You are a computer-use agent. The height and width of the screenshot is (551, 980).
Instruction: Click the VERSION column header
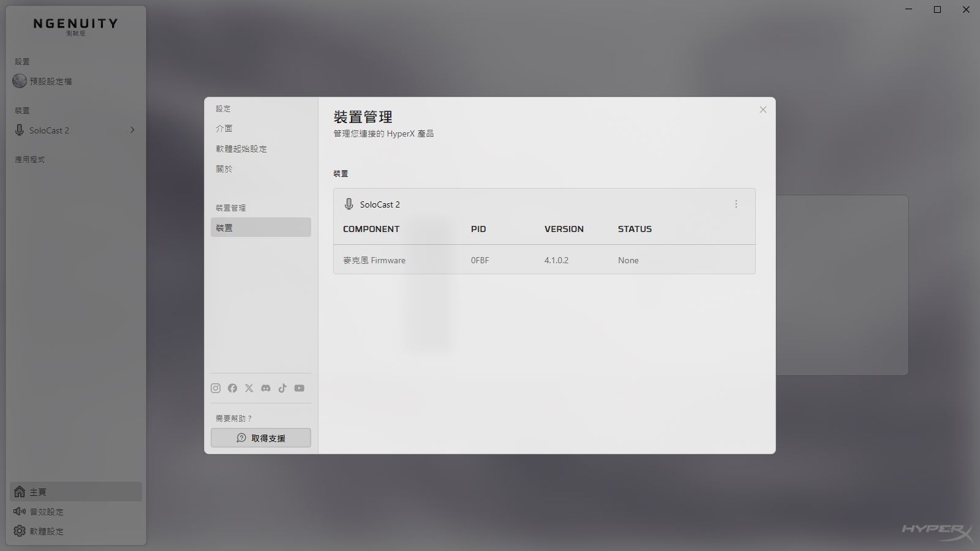click(564, 229)
